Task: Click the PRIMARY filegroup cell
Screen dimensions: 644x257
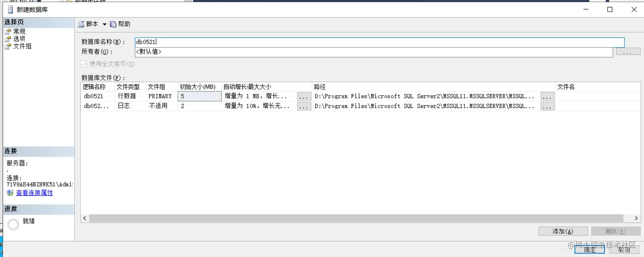Action: click(x=162, y=96)
